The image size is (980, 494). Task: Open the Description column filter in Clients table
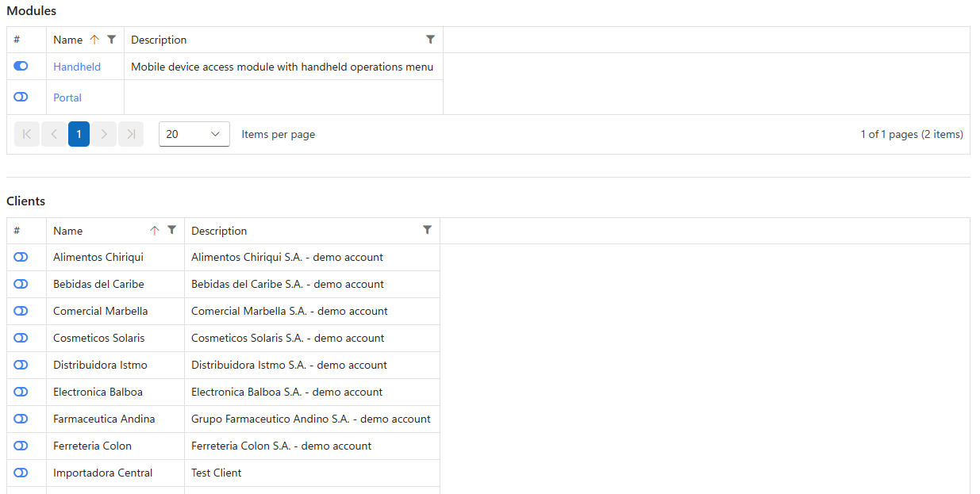click(427, 230)
